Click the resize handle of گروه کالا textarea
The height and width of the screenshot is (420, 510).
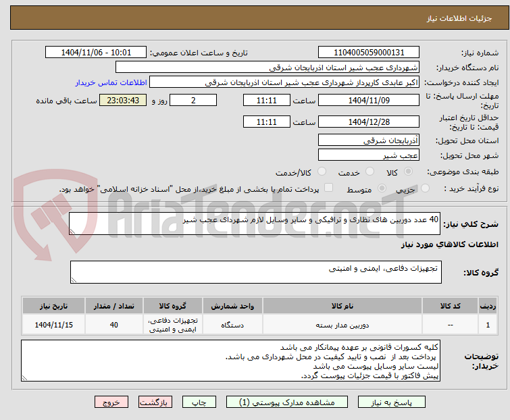coord(74,280)
